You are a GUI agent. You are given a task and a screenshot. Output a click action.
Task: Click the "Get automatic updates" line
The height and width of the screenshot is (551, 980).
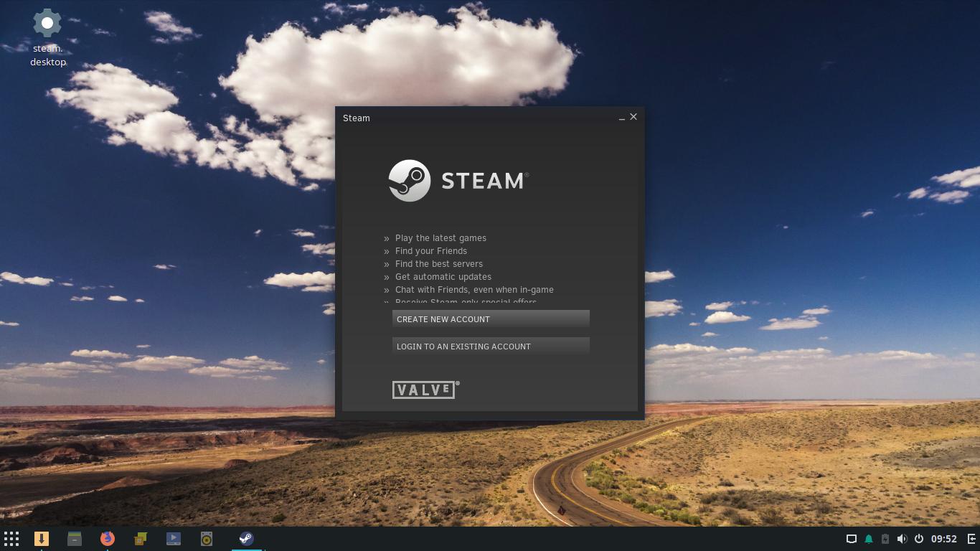pos(443,277)
